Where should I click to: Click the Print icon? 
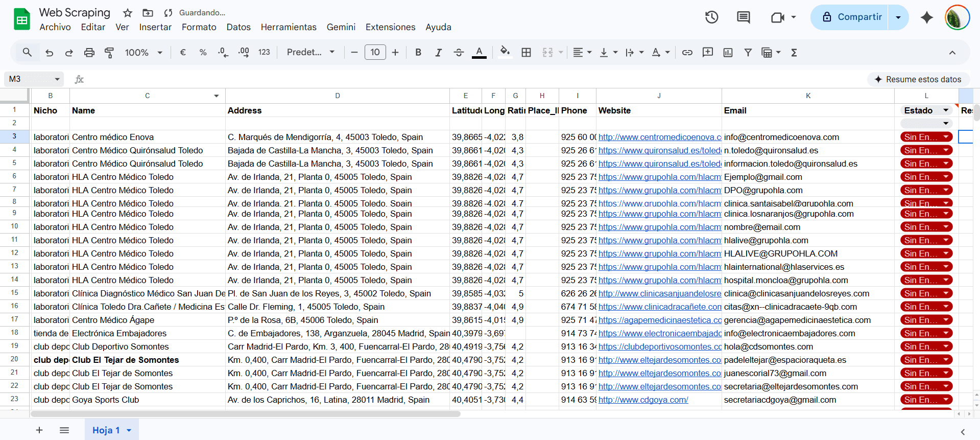coord(89,53)
